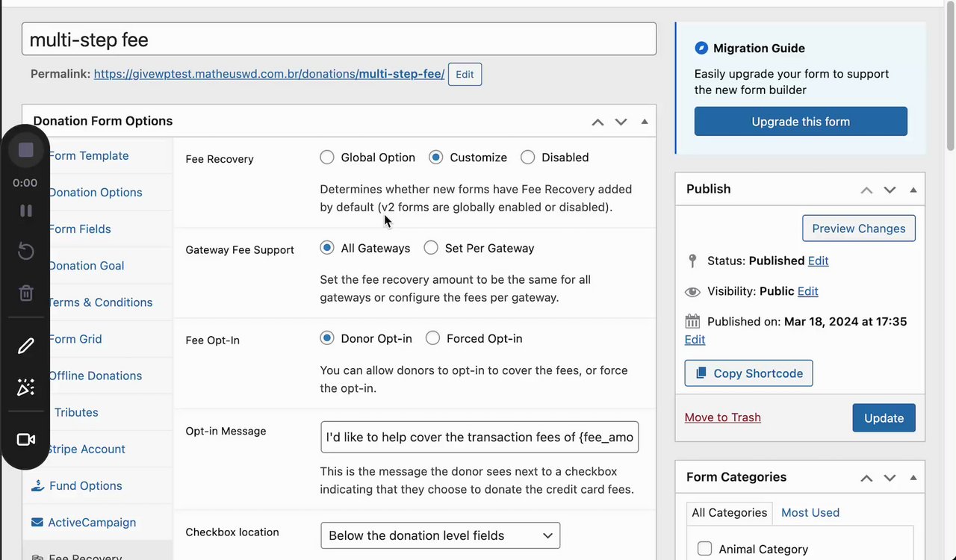Activate the confetti effects icon
The height and width of the screenshot is (560, 956).
coord(26,387)
